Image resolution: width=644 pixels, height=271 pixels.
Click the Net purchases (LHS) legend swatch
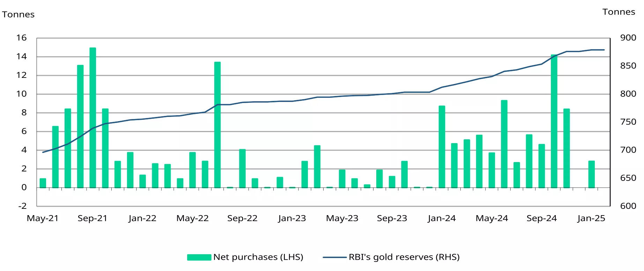click(199, 257)
